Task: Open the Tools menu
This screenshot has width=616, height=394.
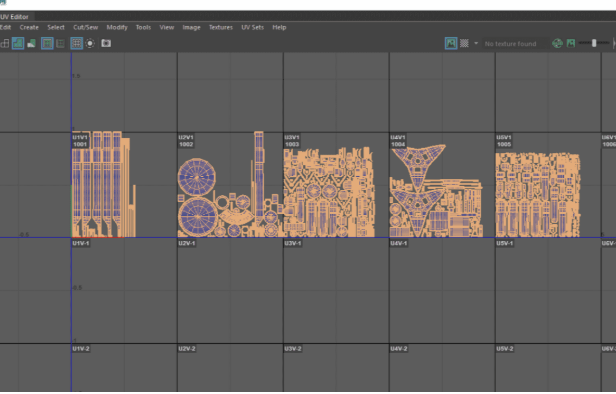Action: [143, 27]
